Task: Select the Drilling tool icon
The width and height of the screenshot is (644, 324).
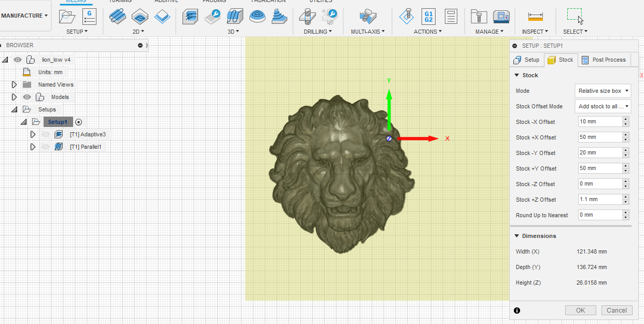Action: pos(307,17)
